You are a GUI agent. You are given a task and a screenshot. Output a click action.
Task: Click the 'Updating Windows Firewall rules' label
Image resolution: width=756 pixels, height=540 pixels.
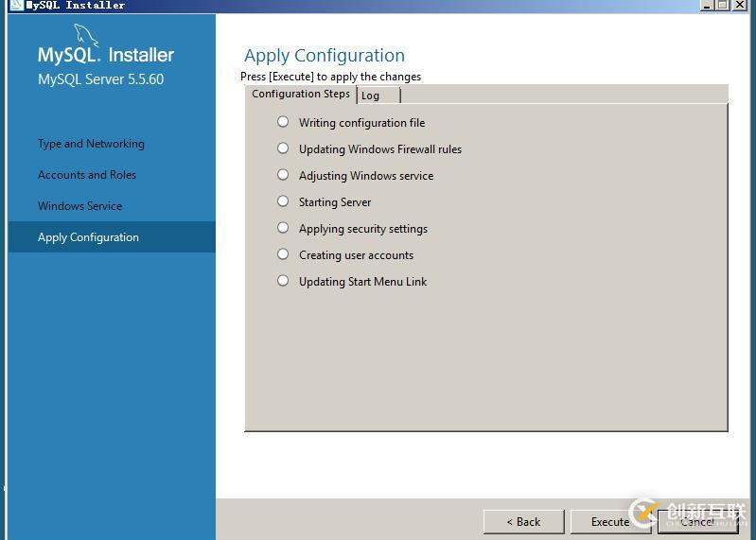pos(380,149)
